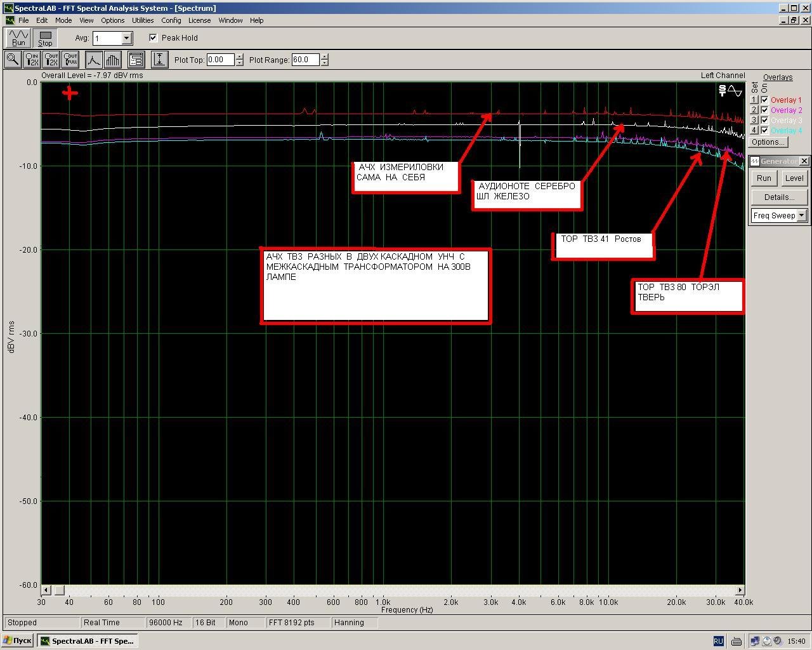Click Set button 1 for Overlay 1

click(754, 100)
